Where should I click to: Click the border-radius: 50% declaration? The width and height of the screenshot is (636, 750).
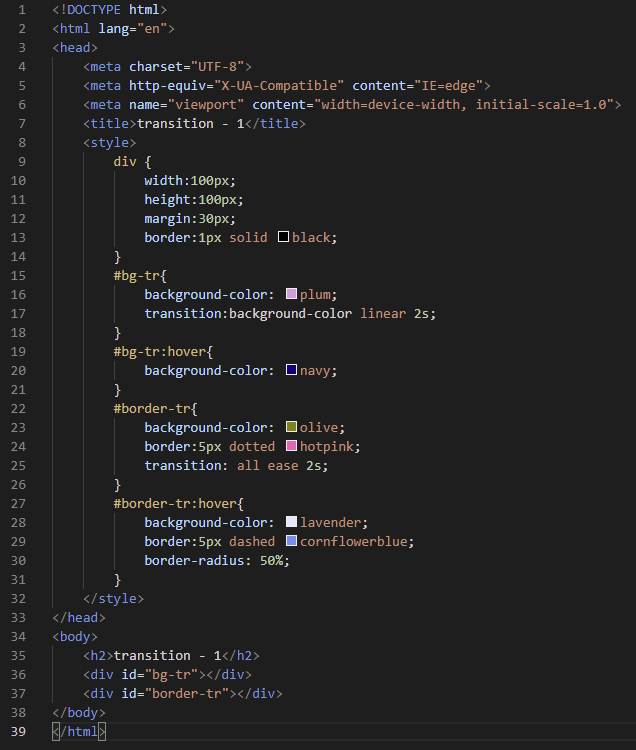[217, 561]
